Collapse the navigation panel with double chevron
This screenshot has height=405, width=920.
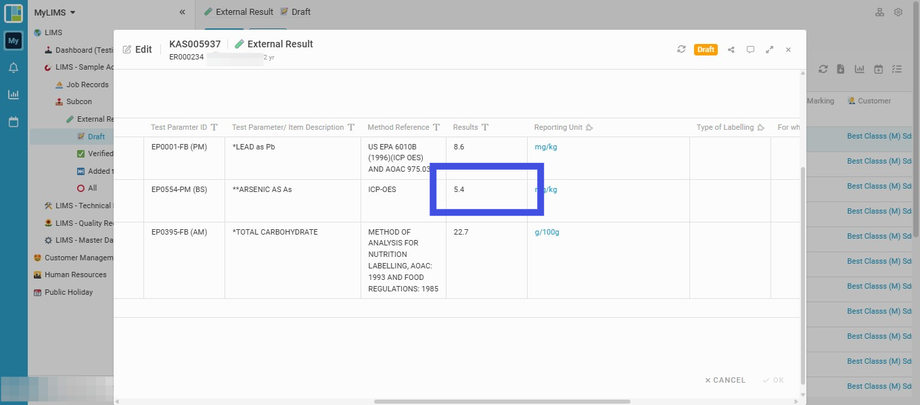[x=182, y=12]
